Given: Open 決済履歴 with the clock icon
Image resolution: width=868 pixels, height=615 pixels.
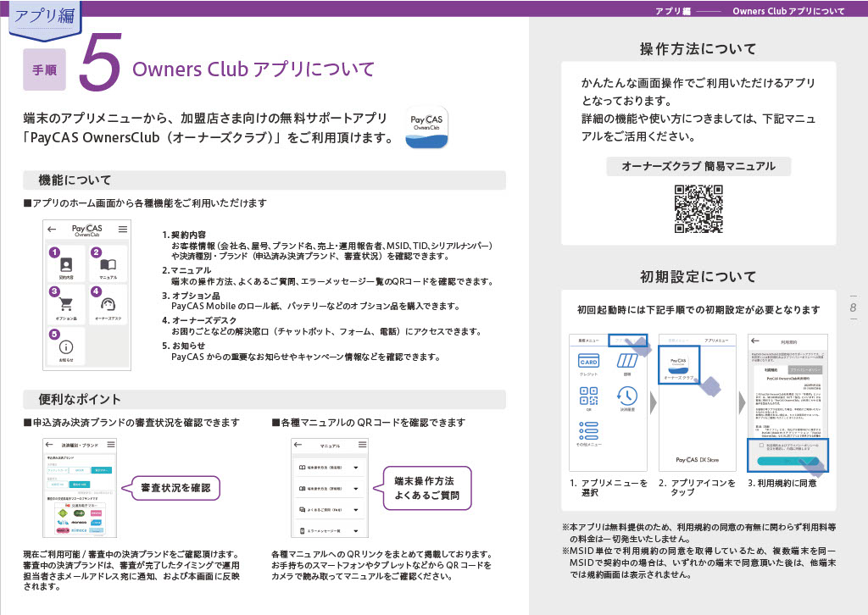Looking at the screenshot, I should pyautogui.click(x=628, y=397).
